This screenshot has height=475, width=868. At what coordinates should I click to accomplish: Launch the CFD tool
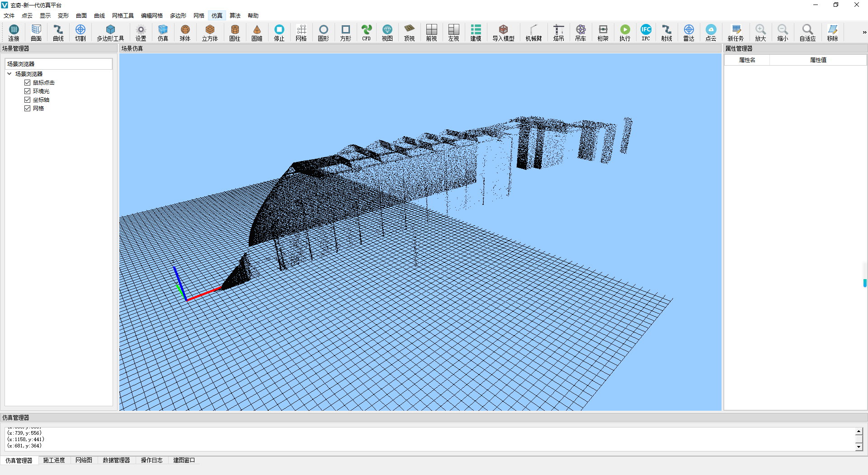pyautogui.click(x=367, y=33)
